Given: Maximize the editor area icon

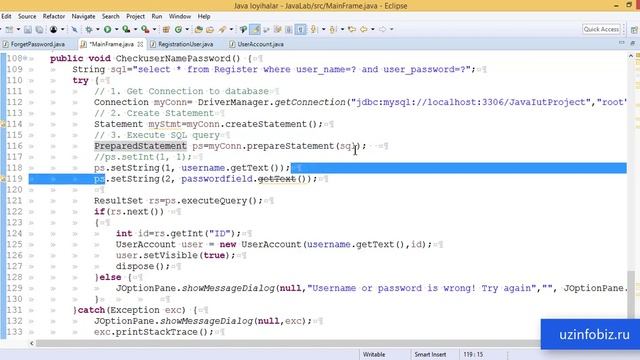Looking at the screenshot, I should [x=633, y=42].
